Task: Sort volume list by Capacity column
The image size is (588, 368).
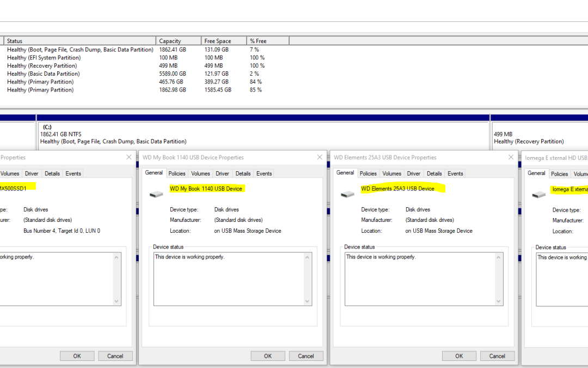Action: (179, 41)
